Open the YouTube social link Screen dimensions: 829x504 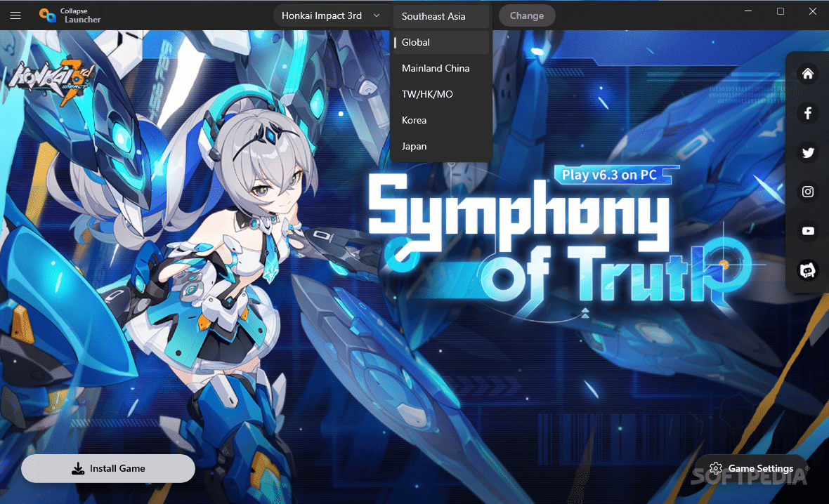point(807,231)
